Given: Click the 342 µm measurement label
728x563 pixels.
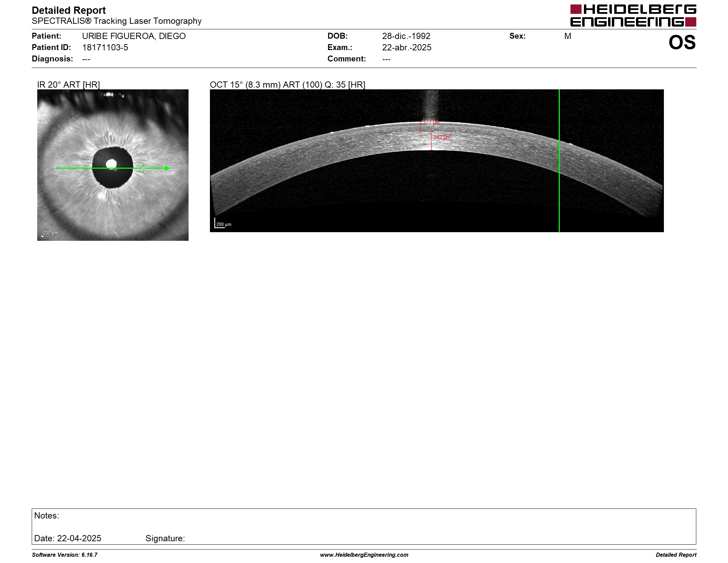Looking at the screenshot, I should pos(442,137).
